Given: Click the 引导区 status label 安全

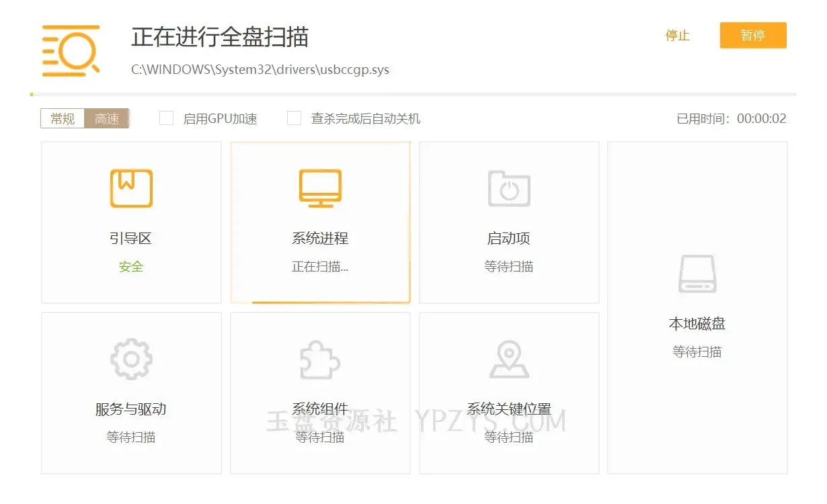Looking at the screenshot, I should coord(131,267).
